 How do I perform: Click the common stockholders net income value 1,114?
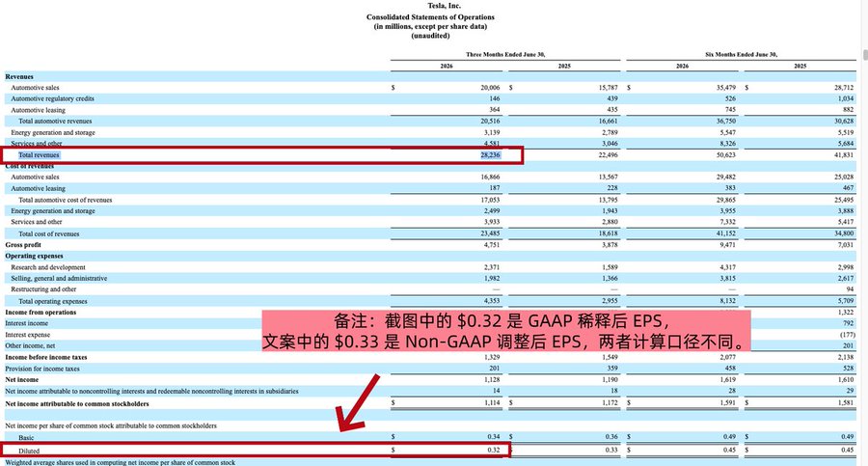492,403
